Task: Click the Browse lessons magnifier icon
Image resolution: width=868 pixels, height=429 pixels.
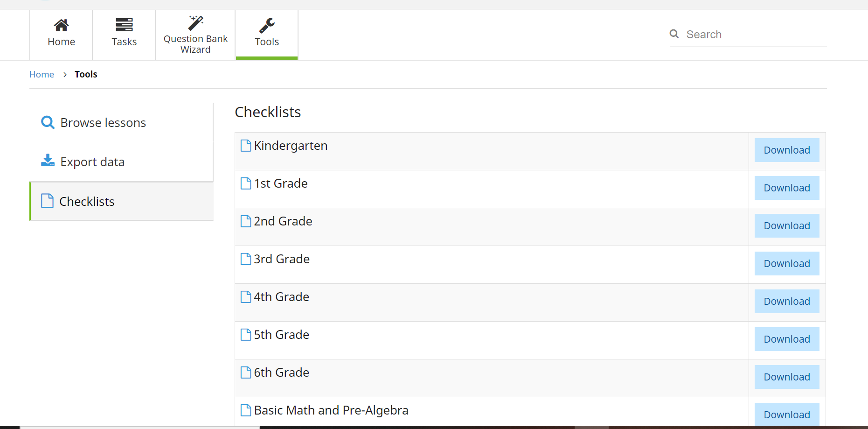Action: pyautogui.click(x=48, y=122)
